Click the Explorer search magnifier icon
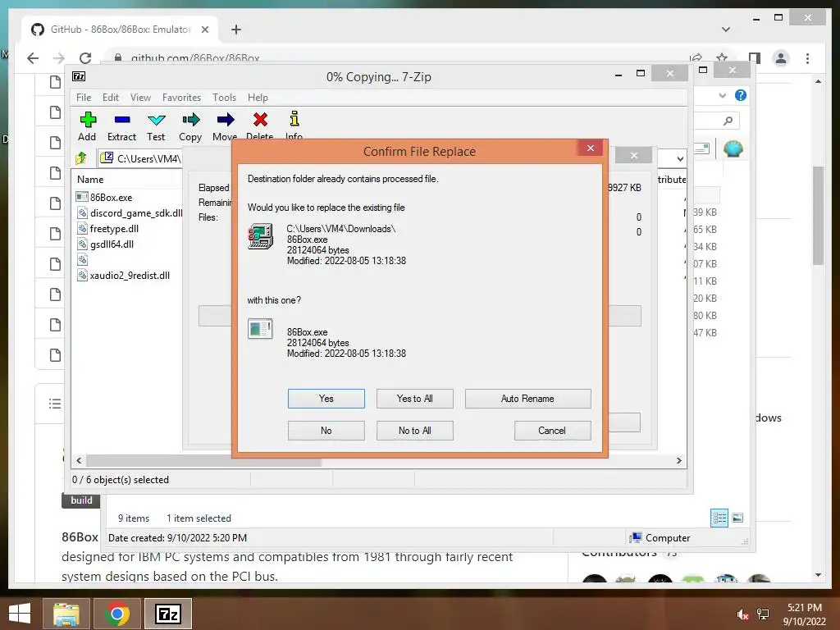Viewport: 840px width, 630px height. (728, 121)
